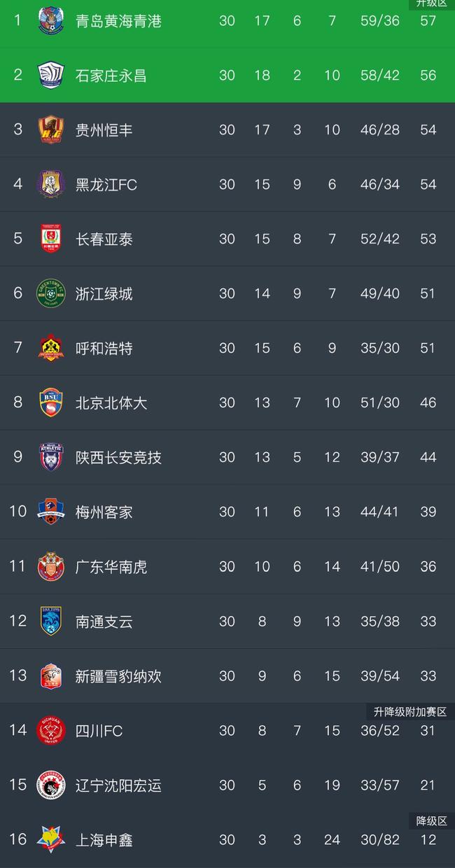The width and height of the screenshot is (455, 868).
Task: Click the 青岛黄海青港 team crest icon
Action: (50, 21)
